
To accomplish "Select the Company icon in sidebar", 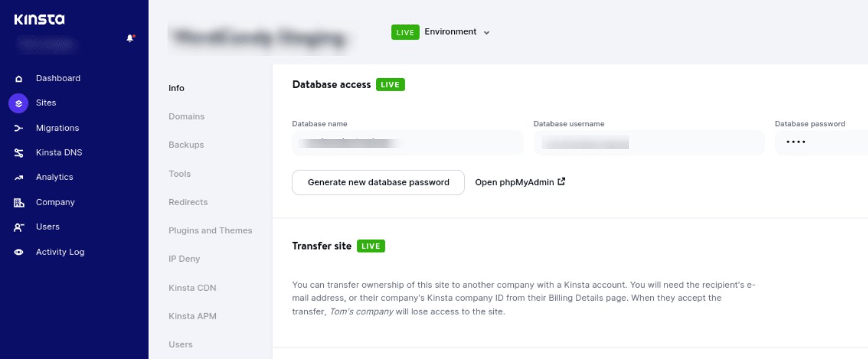I will [19, 202].
